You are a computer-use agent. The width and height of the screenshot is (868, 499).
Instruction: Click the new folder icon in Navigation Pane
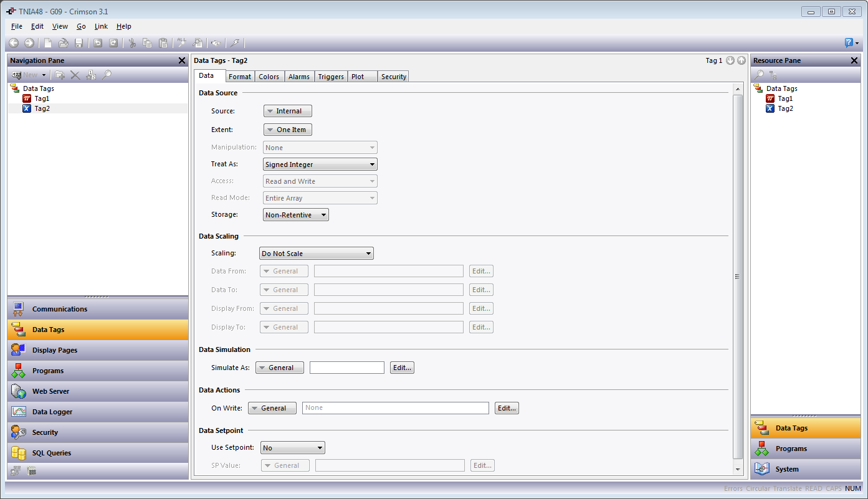pos(60,75)
